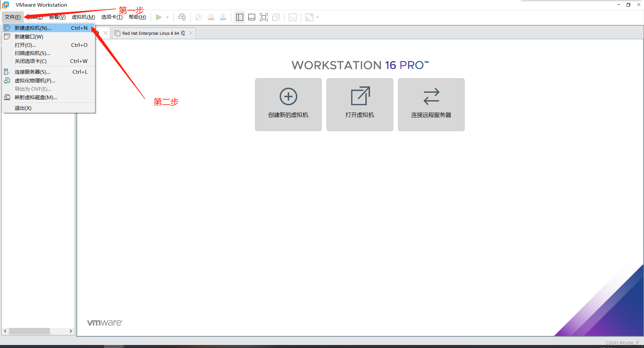Toggle the library sidebar view icon
The image size is (644, 348).
click(x=239, y=17)
